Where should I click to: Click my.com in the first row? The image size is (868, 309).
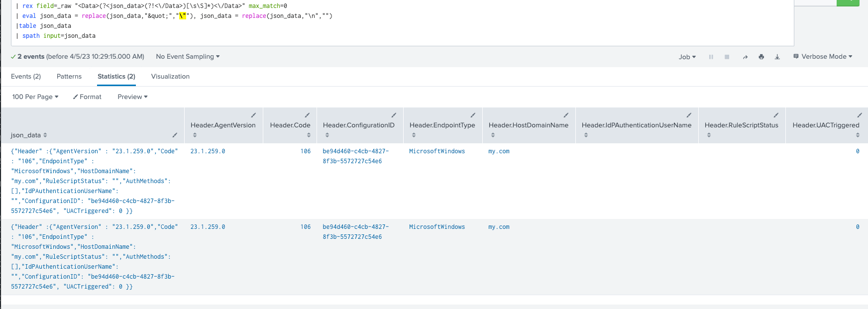(499, 151)
